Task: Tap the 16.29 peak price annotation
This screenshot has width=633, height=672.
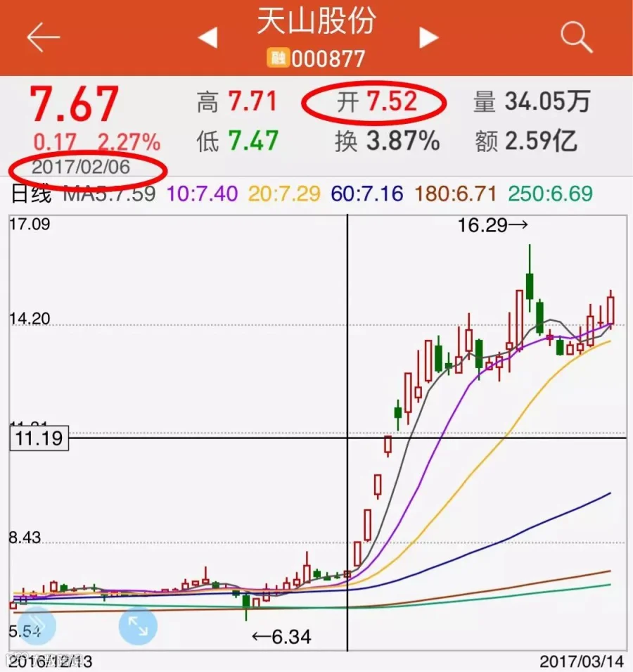Action: (493, 225)
